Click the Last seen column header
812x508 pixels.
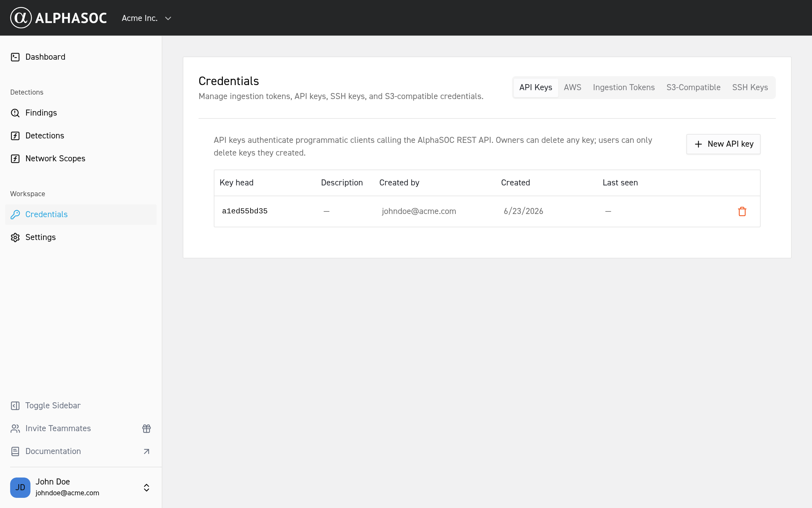pyautogui.click(x=620, y=183)
